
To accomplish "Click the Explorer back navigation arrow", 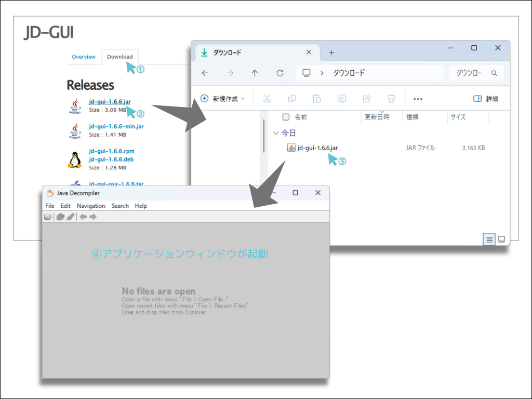I will pos(205,73).
